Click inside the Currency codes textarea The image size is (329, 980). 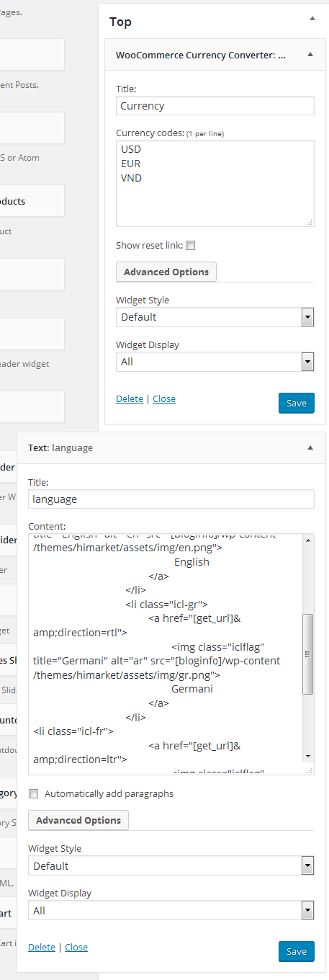tap(215, 184)
